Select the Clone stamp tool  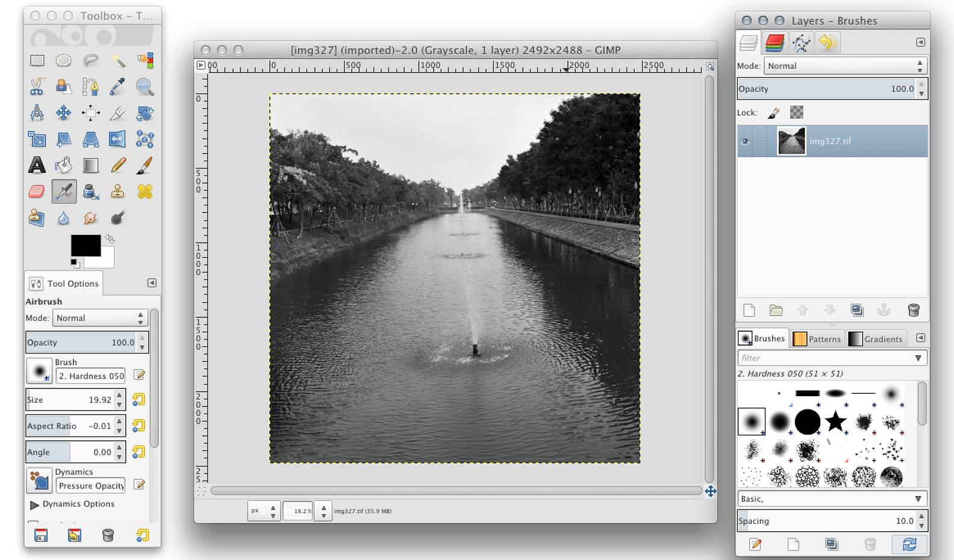(117, 191)
